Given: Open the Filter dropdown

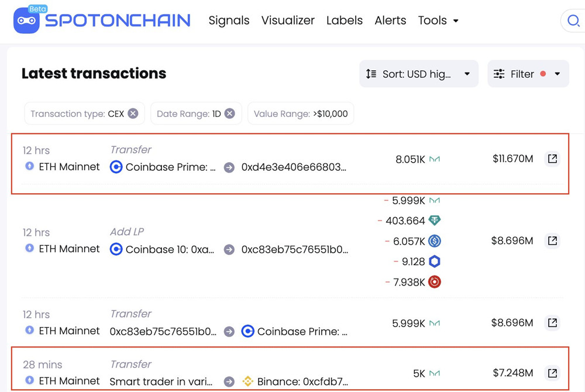Looking at the screenshot, I should pyautogui.click(x=528, y=74).
